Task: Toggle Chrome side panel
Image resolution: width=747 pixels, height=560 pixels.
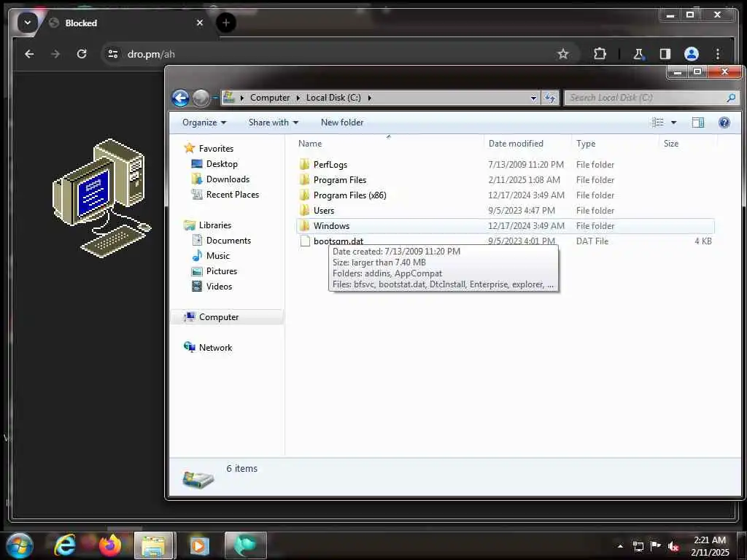Action: point(665,54)
